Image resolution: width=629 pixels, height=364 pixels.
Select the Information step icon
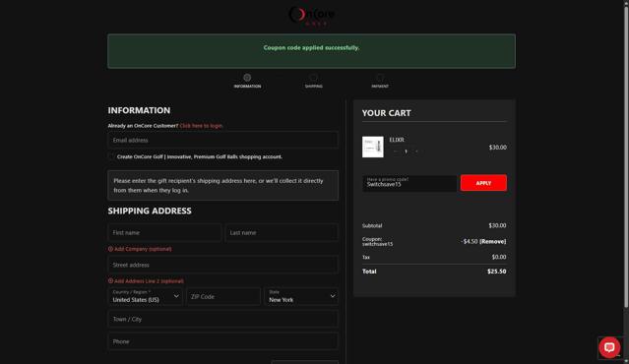(x=247, y=78)
